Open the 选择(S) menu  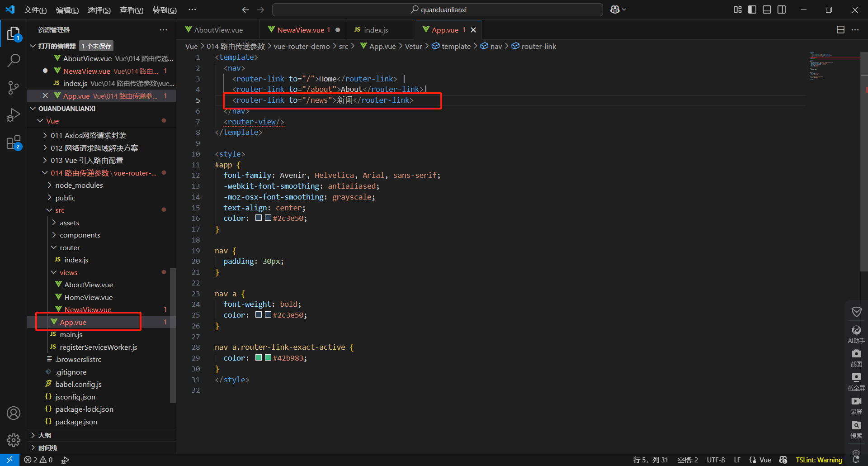(x=99, y=10)
